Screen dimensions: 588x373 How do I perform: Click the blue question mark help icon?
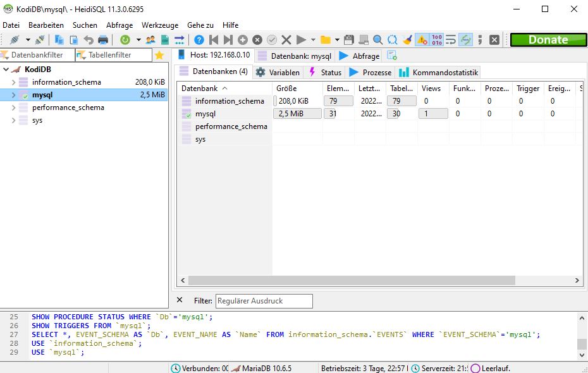tap(199, 40)
